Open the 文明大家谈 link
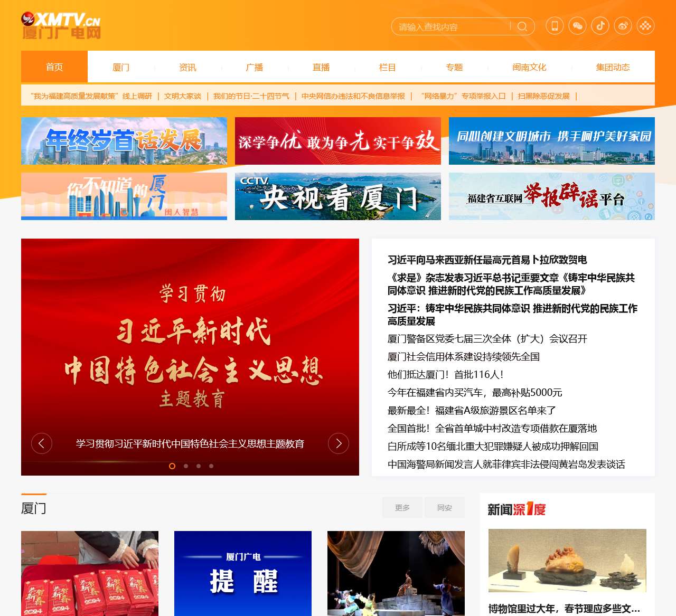 tap(183, 96)
